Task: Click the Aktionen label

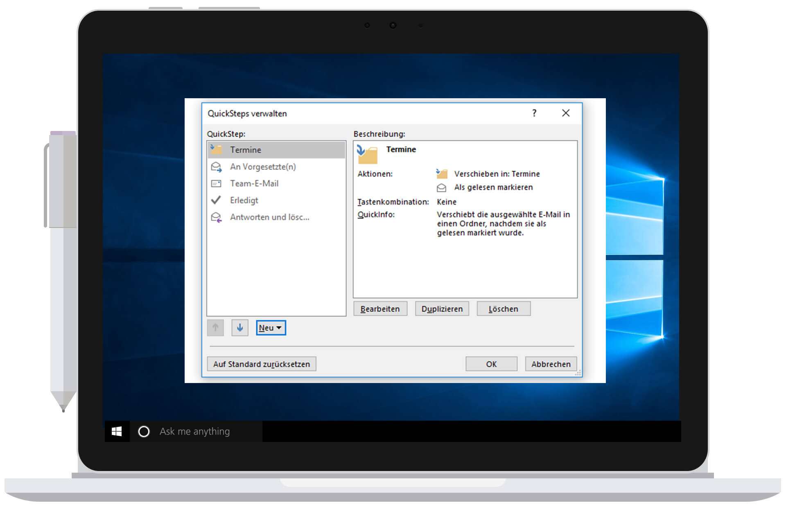Action: coord(375,174)
